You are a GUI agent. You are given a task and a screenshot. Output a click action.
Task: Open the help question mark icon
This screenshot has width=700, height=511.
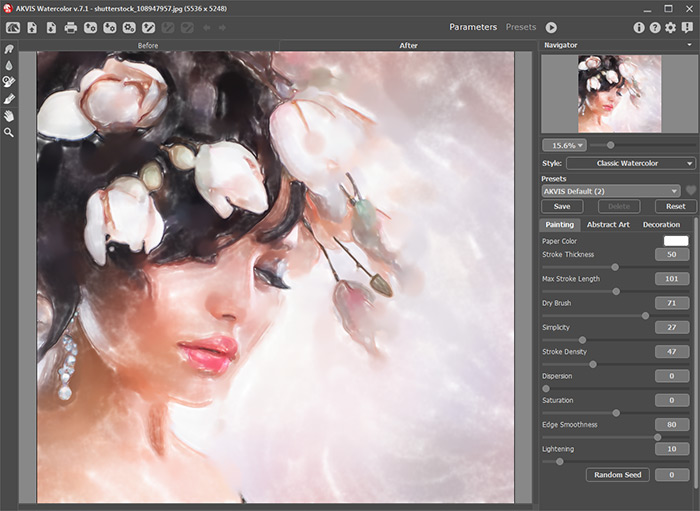coord(655,28)
